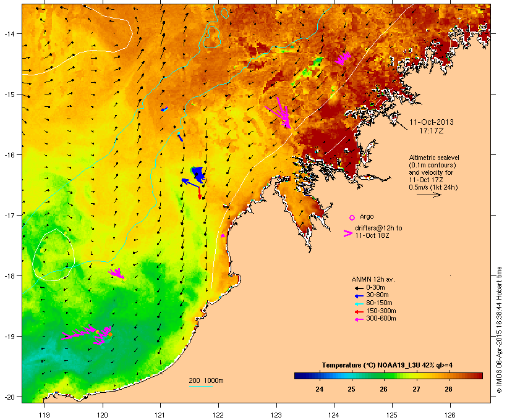Click the black 0-30m legend arrow

click(x=359, y=288)
